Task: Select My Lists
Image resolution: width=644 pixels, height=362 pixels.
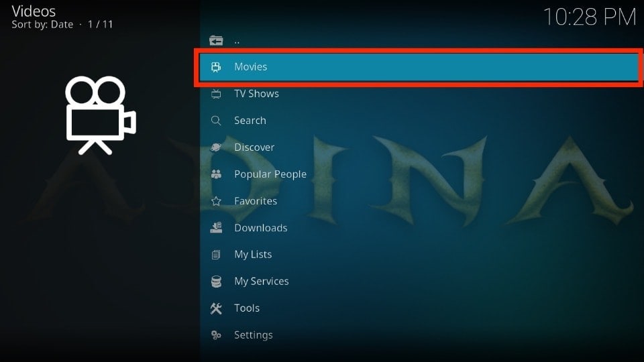Action: click(419, 255)
